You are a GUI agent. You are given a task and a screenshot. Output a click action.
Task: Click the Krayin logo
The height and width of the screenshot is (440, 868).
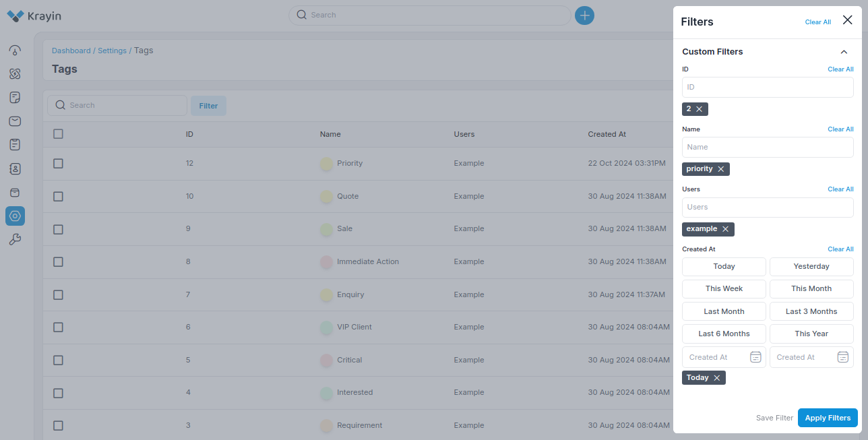34,15
